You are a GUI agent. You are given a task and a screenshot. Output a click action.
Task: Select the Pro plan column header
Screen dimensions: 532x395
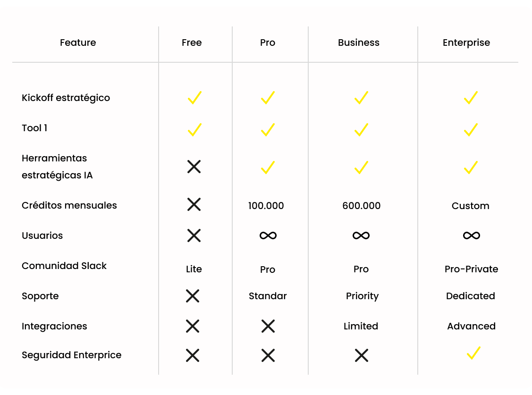[x=268, y=42]
